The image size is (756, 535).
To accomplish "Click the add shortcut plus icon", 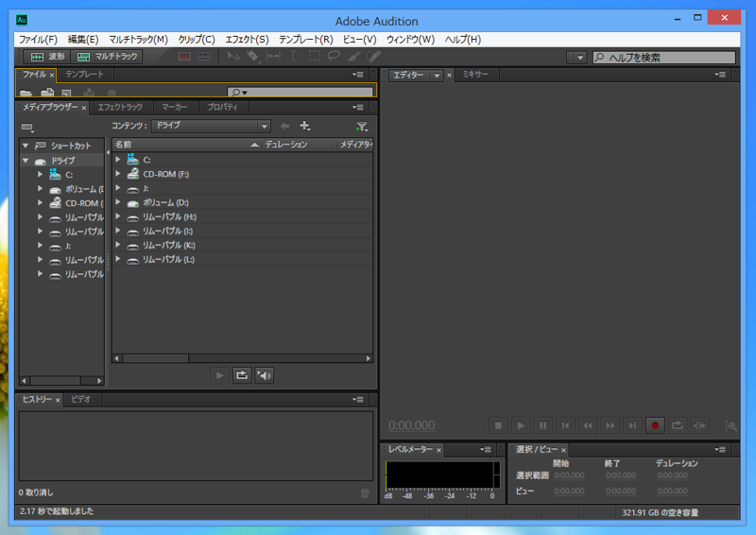I will [x=304, y=126].
